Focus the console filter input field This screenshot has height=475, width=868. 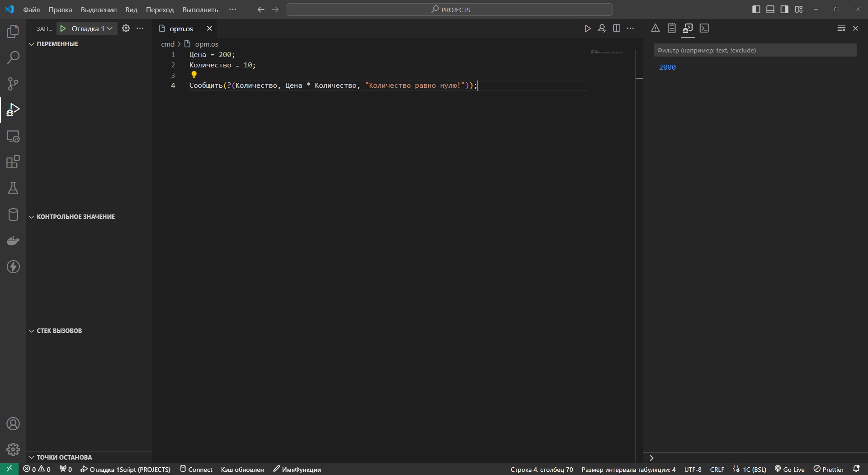755,50
